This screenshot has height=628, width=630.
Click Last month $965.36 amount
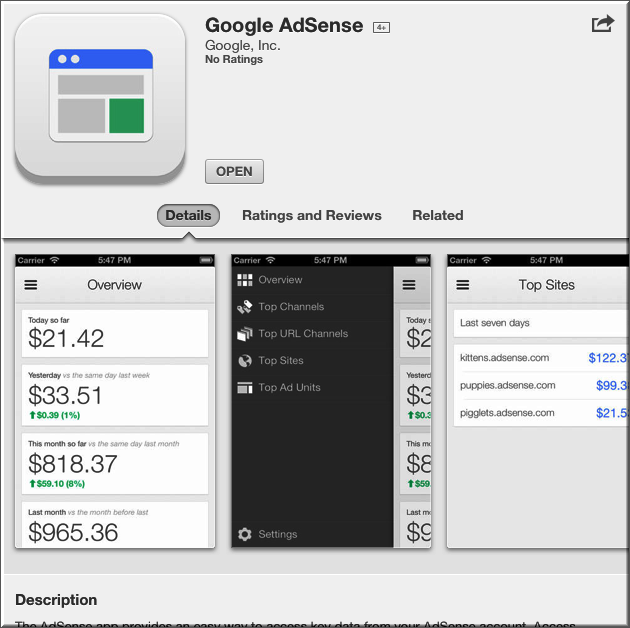(x=73, y=532)
